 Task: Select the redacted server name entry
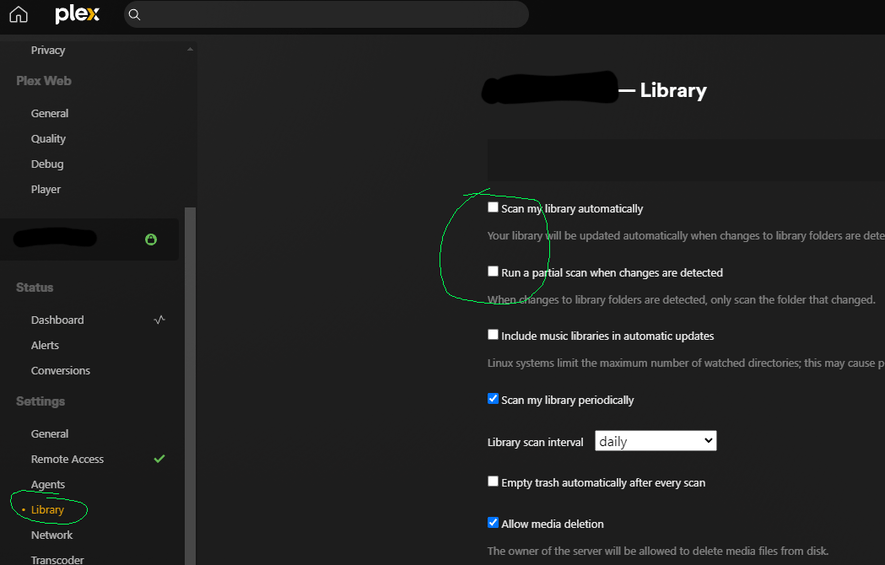[x=89, y=239]
